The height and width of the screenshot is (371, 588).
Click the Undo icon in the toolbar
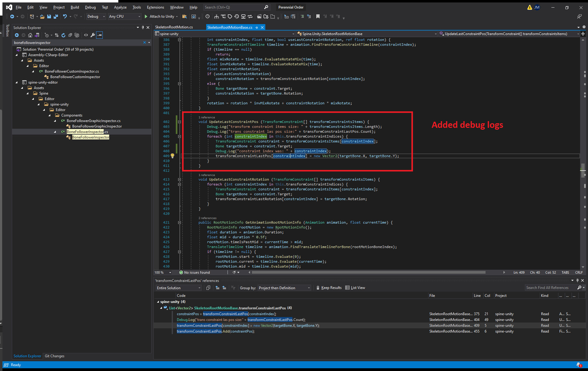pyautogui.click(x=65, y=16)
